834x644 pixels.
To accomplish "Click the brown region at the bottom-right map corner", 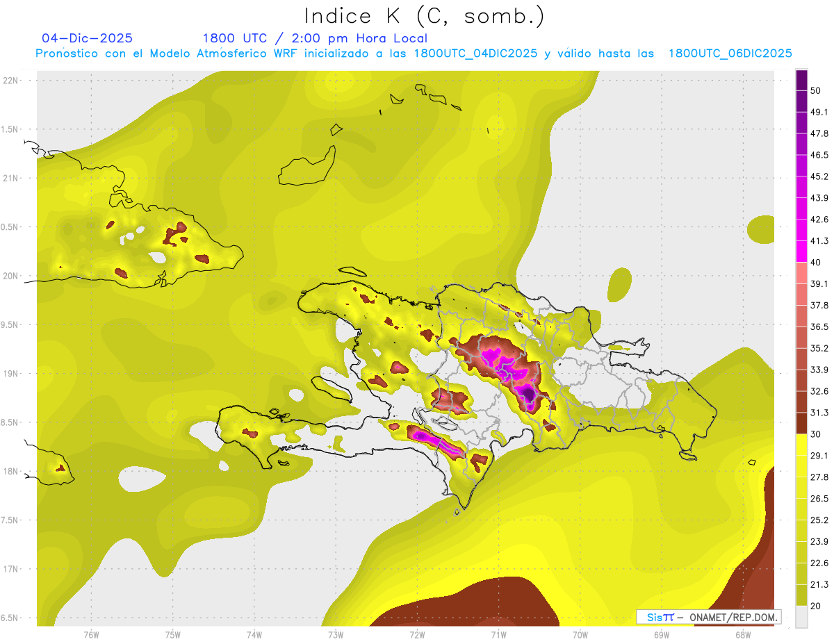I will (x=754, y=570).
